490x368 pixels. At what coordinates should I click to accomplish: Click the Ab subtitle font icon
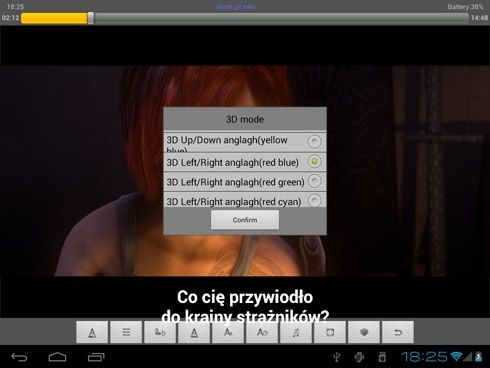coord(262,332)
